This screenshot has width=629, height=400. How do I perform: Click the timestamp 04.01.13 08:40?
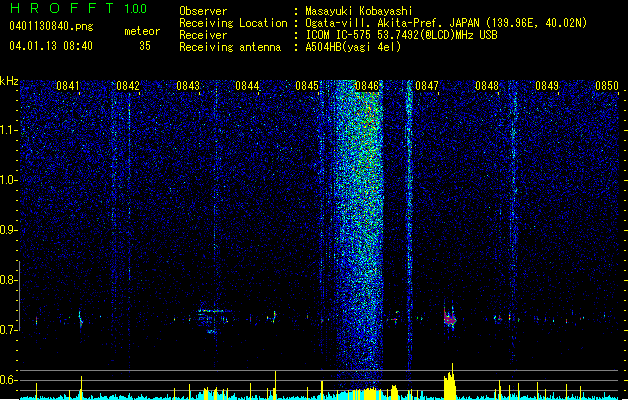[51, 46]
